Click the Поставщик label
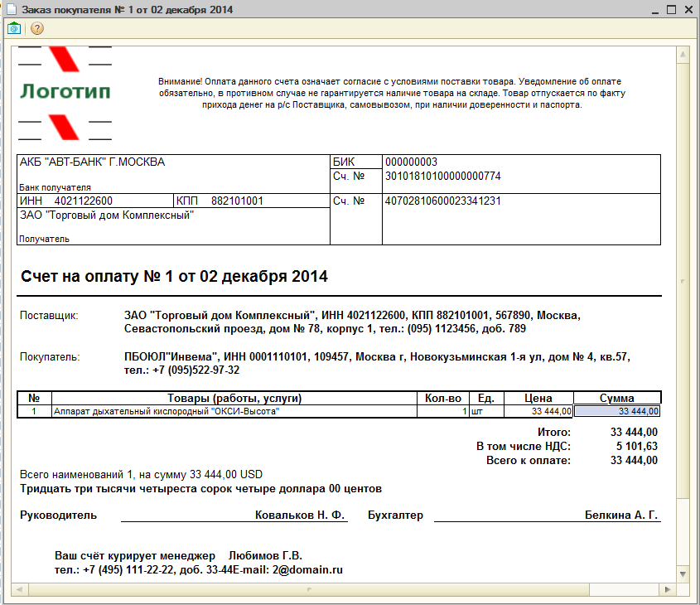The image size is (700, 605). pos(49,316)
